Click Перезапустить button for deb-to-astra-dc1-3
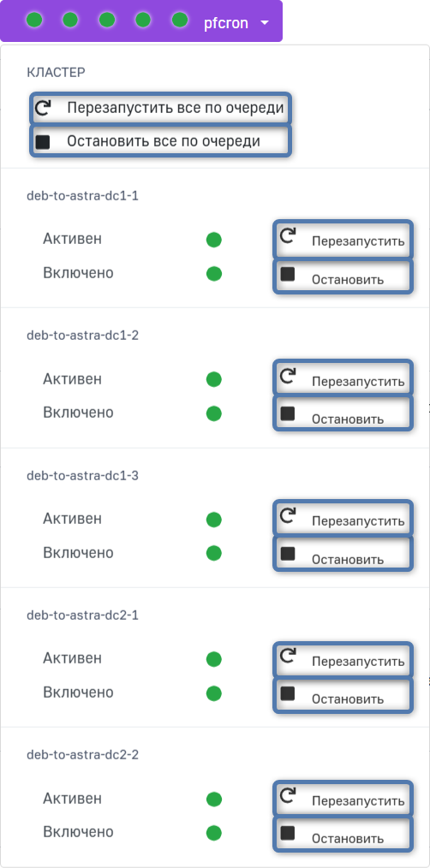 click(x=343, y=517)
